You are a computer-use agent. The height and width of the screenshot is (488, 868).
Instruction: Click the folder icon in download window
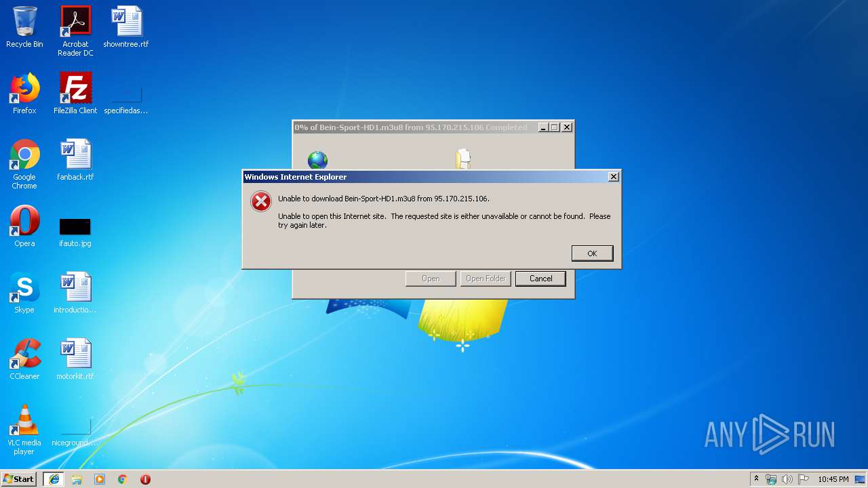[x=463, y=159]
